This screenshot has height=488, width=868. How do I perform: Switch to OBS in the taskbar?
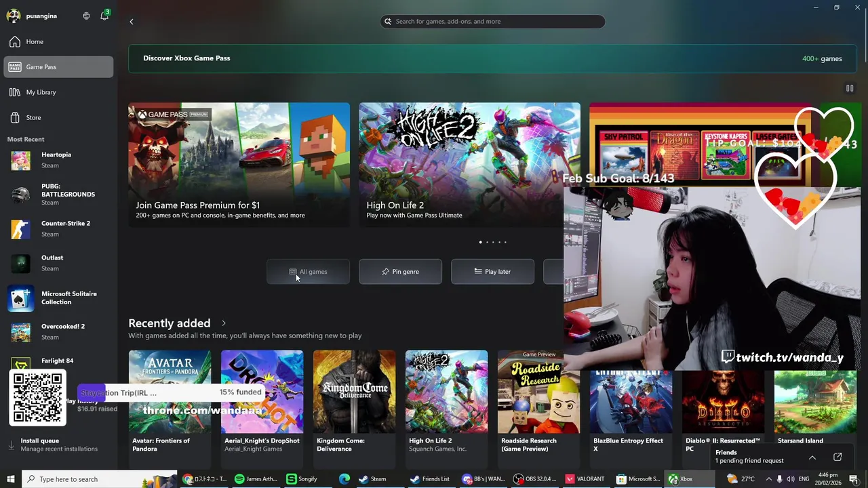click(535, 479)
